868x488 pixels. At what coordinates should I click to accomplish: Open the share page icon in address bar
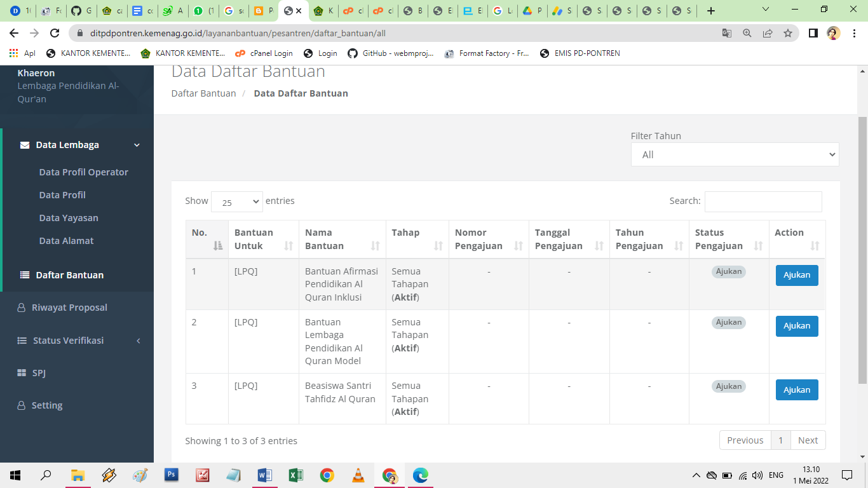pyautogui.click(x=768, y=33)
